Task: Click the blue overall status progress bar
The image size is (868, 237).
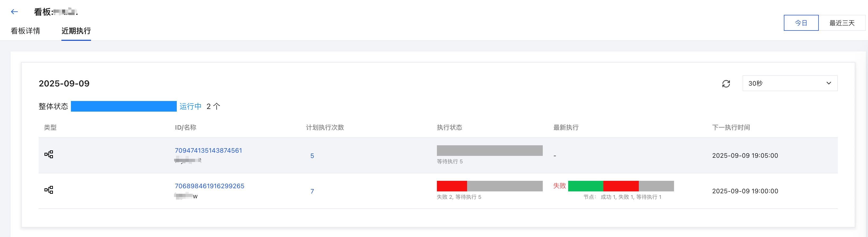Action: pos(124,106)
